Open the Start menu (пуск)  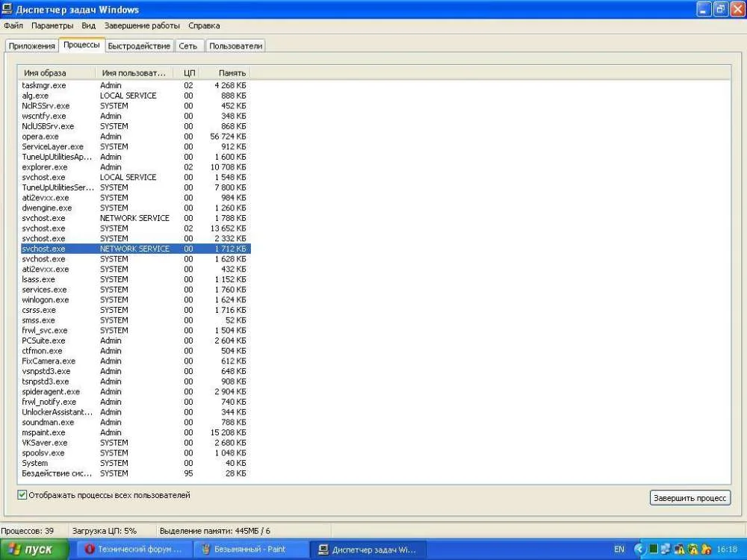[34, 550]
